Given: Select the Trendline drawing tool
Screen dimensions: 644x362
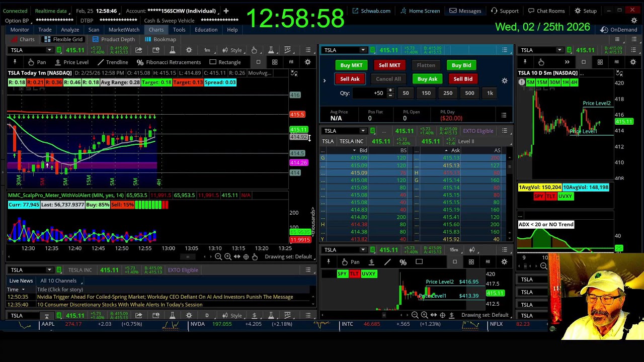Looking at the screenshot, I should point(113,62).
